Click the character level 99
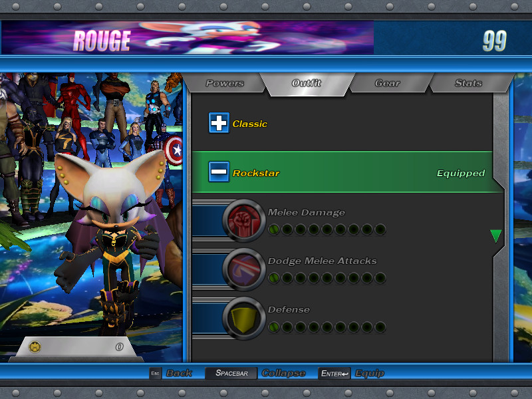The width and height of the screenshot is (532, 399). pyautogui.click(x=495, y=41)
